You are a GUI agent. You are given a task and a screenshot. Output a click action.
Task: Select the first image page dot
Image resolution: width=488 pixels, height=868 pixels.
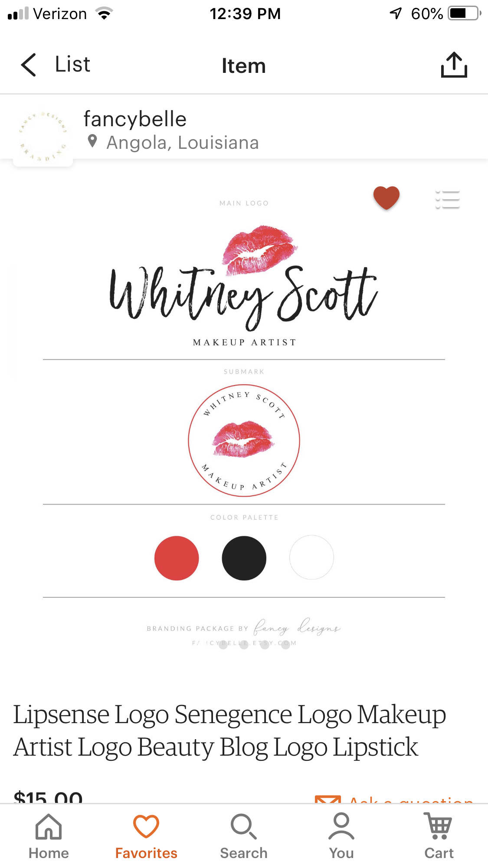pos(223,645)
